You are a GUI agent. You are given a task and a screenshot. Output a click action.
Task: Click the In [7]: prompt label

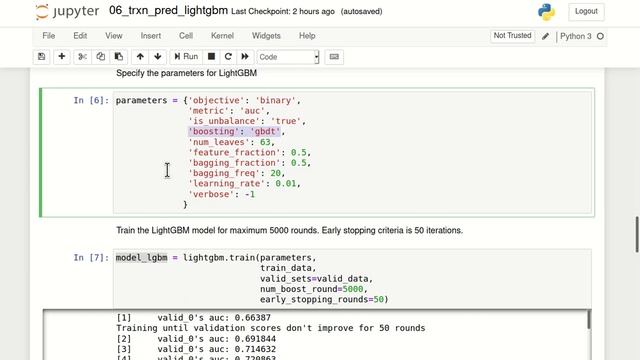pos(91,258)
